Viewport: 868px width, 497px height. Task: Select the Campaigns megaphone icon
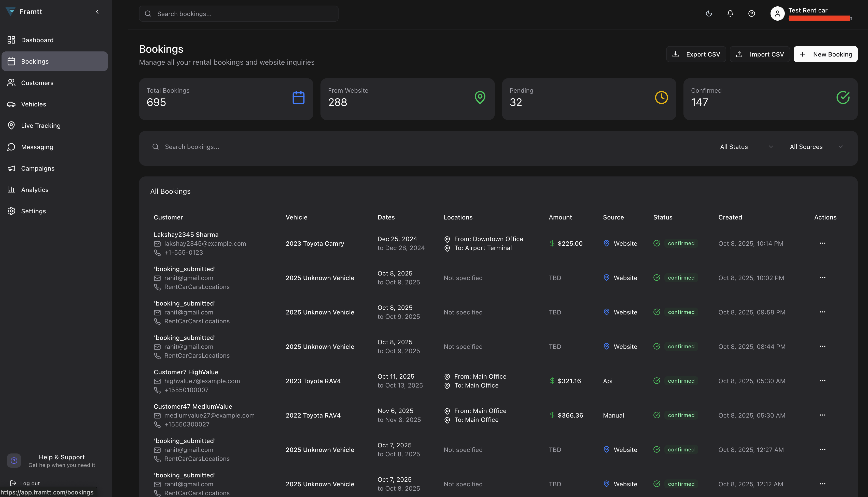11,168
